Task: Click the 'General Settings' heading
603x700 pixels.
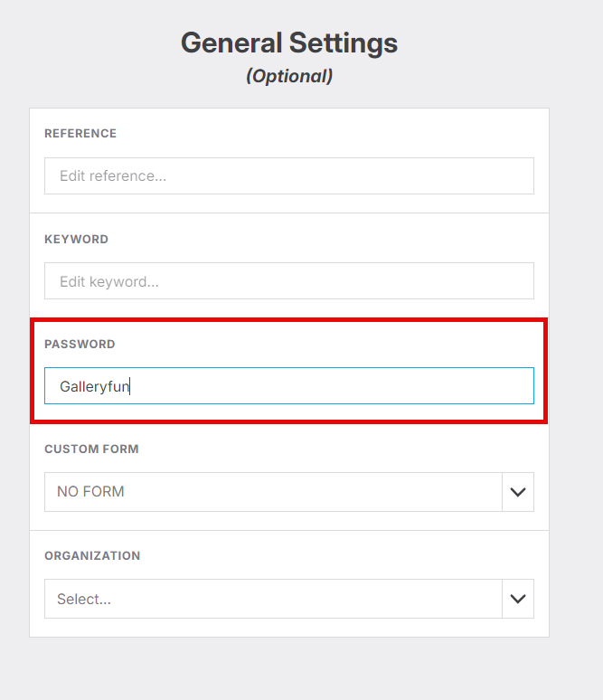Action: [289, 43]
